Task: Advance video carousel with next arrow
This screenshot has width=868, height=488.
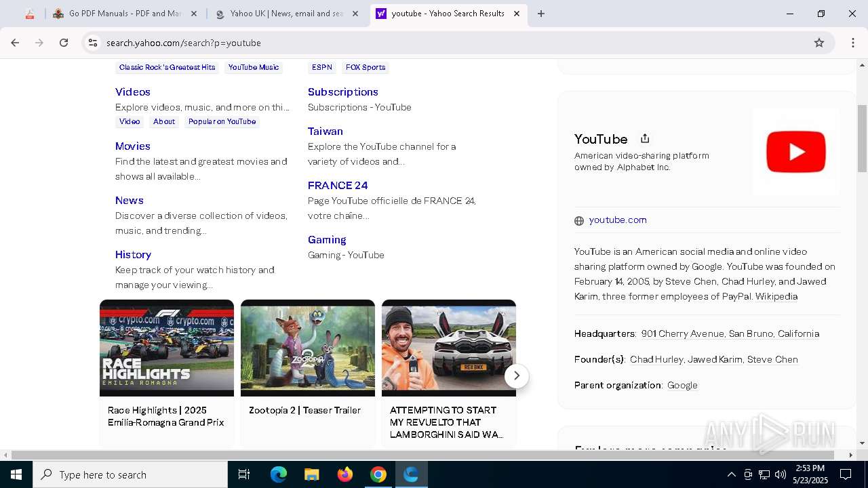Action: [x=517, y=375]
